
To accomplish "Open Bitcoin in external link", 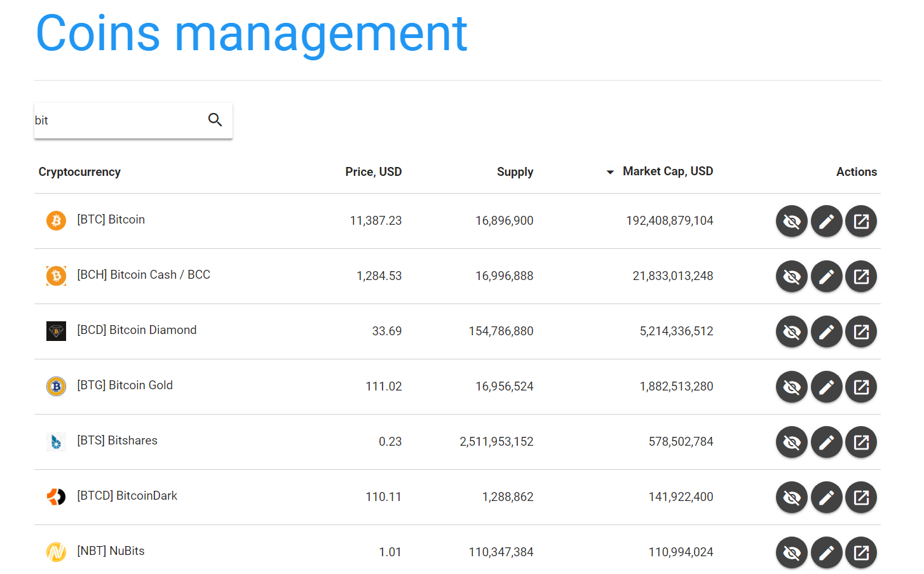I will pos(861,221).
